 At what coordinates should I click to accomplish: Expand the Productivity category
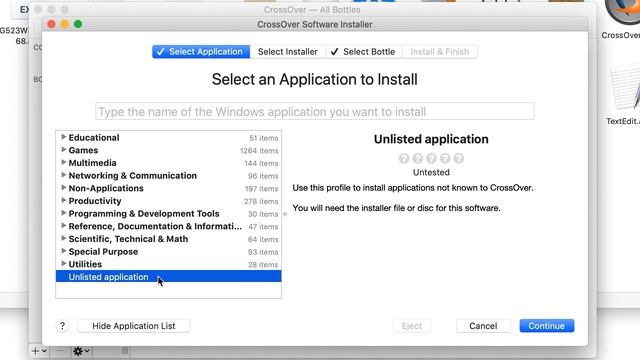pyautogui.click(x=64, y=200)
